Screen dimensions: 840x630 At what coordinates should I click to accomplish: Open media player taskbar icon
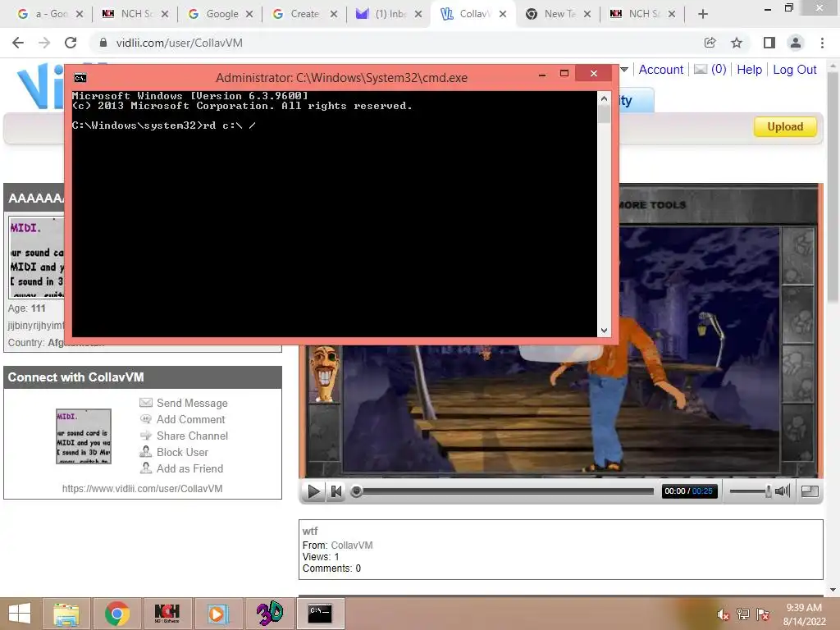(217, 614)
